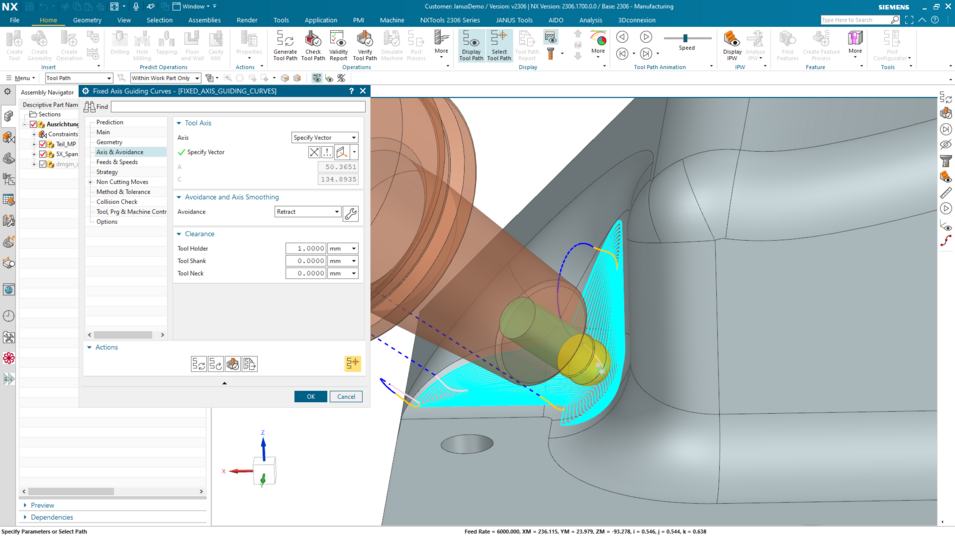The width and height of the screenshot is (955, 537).
Task: Open the JANUS Tools tab
Action: pyautogui.click(x=514, y=20)
